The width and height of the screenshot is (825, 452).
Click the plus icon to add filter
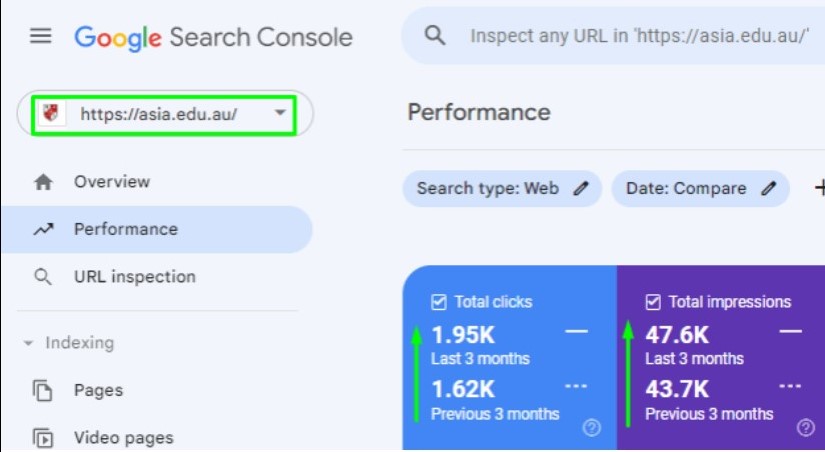point(820,188)
